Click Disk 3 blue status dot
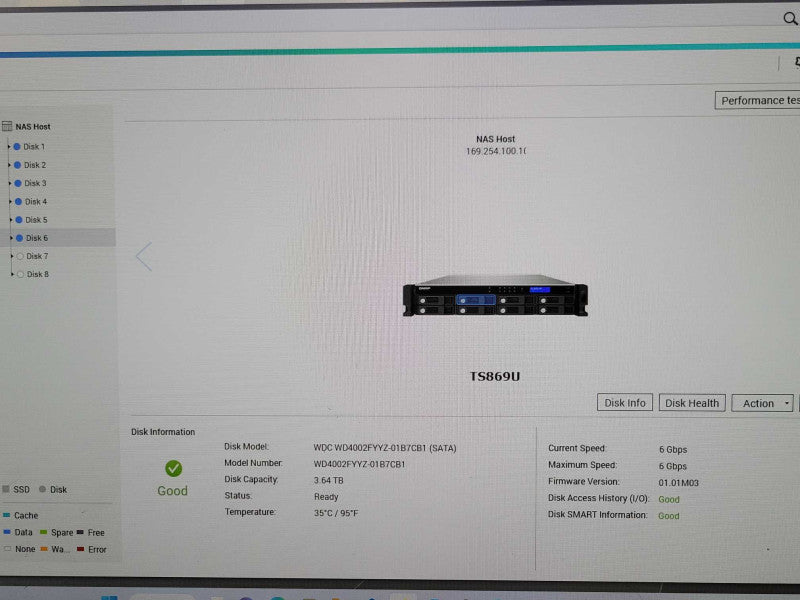The height and width of the screenshot is (600, 800). coord(18,183)
